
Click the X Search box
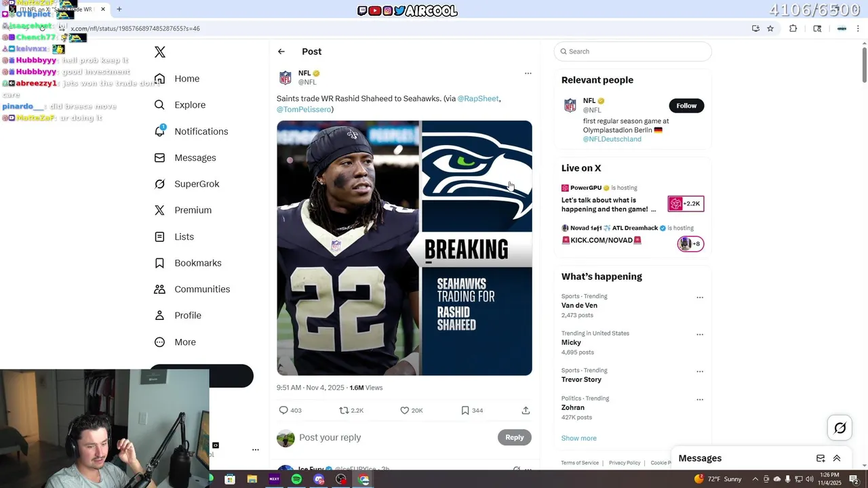(633, 52)
